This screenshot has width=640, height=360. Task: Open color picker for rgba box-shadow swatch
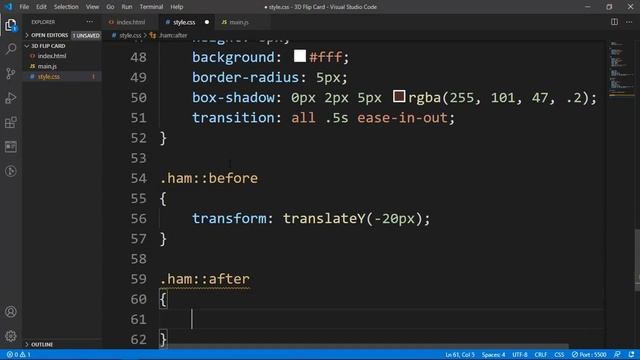399,96
